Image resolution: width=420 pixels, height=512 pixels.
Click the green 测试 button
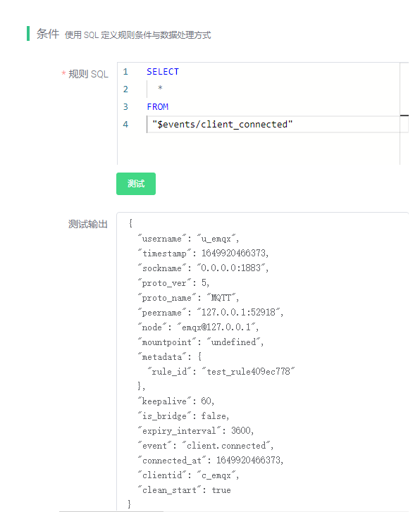coord(136,184)
